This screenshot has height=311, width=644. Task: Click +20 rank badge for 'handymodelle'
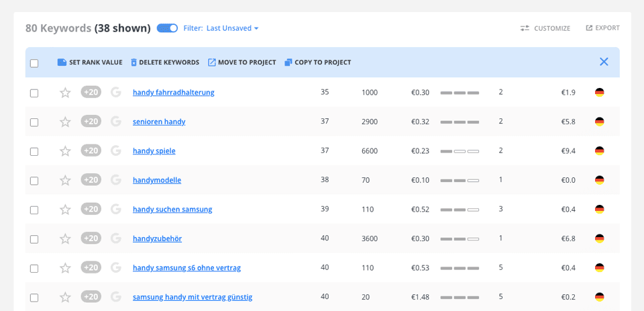[x=91, y=180]
